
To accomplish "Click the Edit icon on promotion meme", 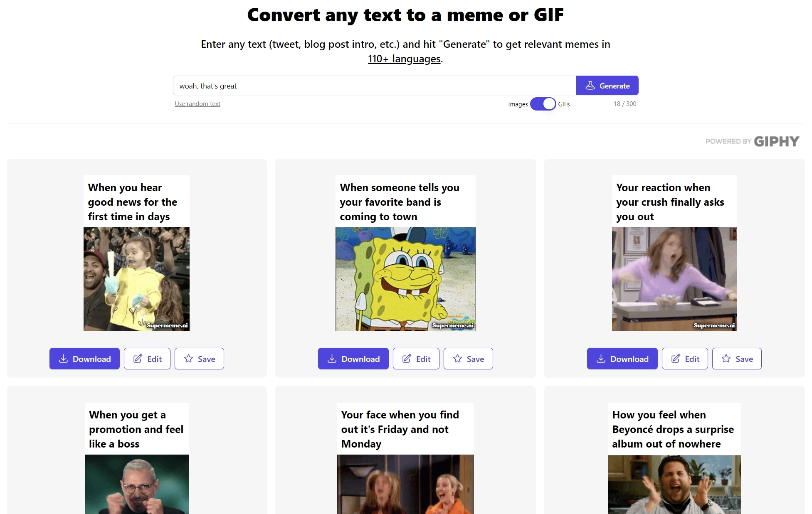I will tap(147, 358).
